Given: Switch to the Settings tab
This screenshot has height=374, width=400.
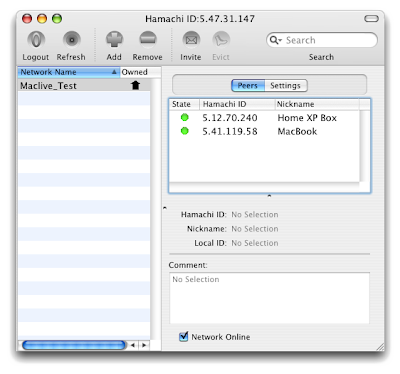Looking at the screenshot, I should 286,86.
